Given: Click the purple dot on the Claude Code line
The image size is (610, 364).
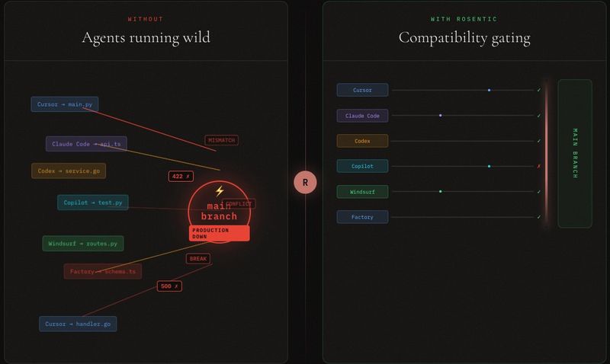Looking at the screenshot, I should click(441, 116).
